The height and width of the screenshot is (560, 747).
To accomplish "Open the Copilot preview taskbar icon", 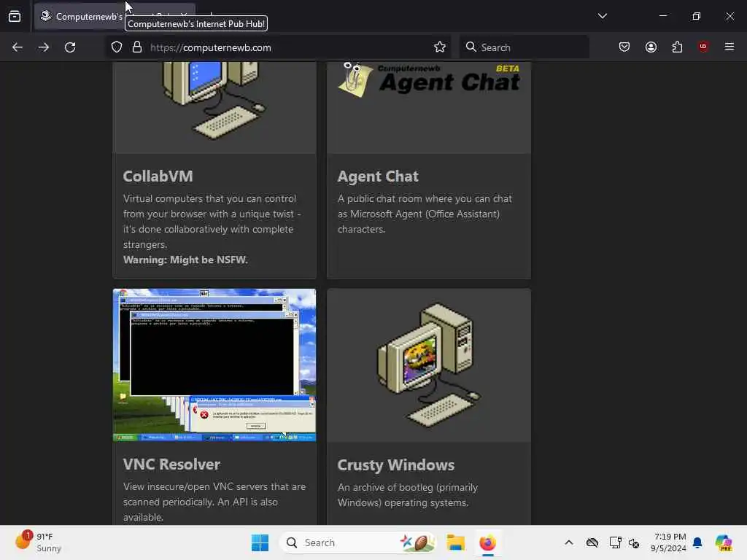I will pyautogui.click(x=724, y=542).
